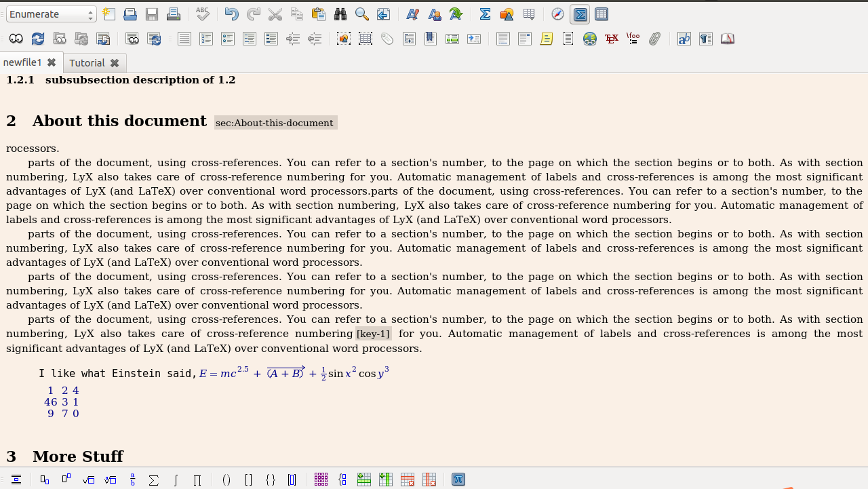This screenshot has height=489, width=868.
Task: Update document with blue arrows
Action: point(38,39)
